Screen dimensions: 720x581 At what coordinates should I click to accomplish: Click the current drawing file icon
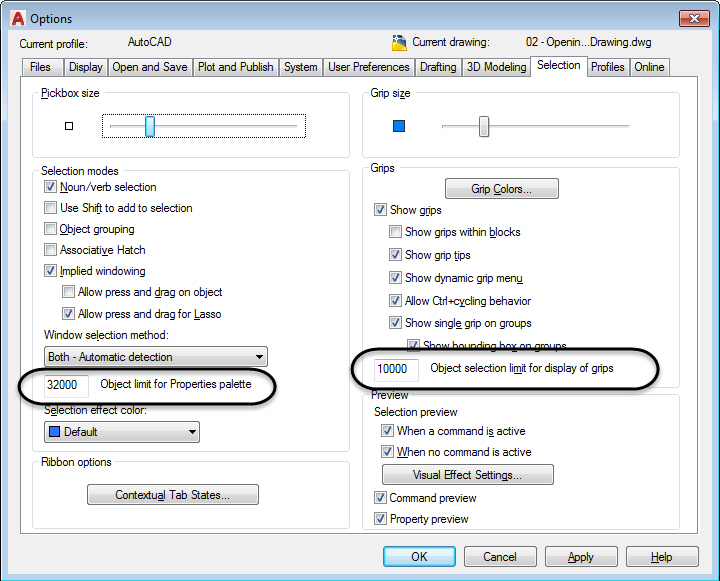coord(399,43)
